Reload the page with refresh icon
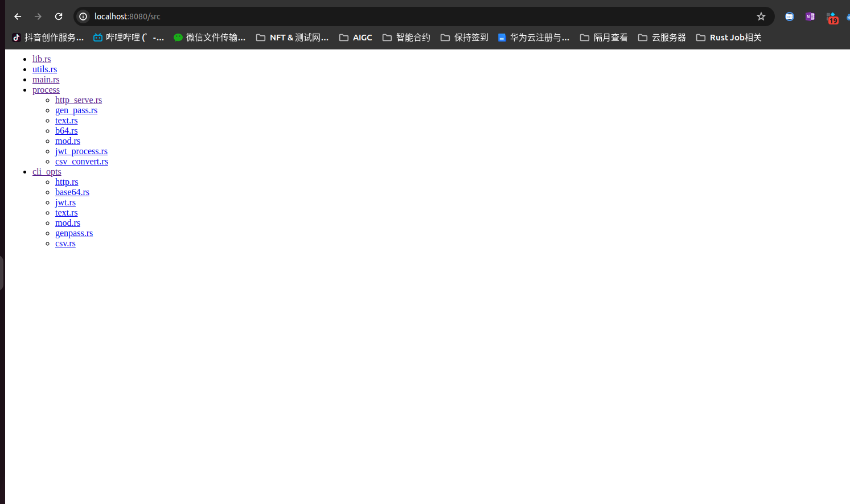This screenshot has height=504, width=850. tap(59, 16)
